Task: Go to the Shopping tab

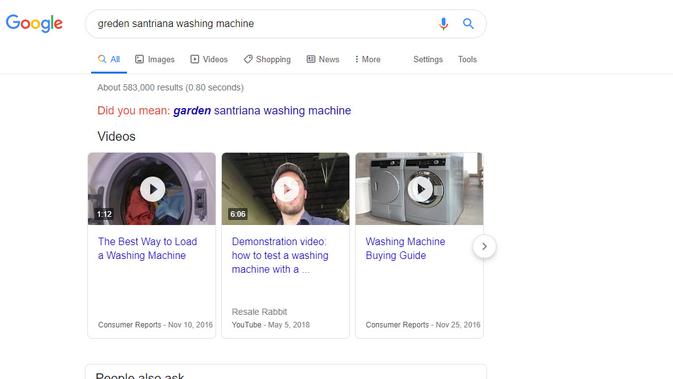Action: 267,59
